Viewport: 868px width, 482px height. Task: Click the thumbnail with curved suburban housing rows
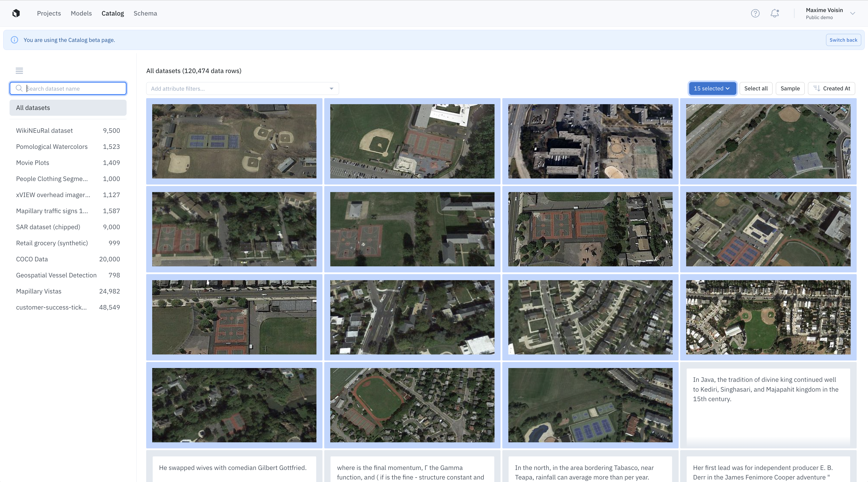pos(590,317)
